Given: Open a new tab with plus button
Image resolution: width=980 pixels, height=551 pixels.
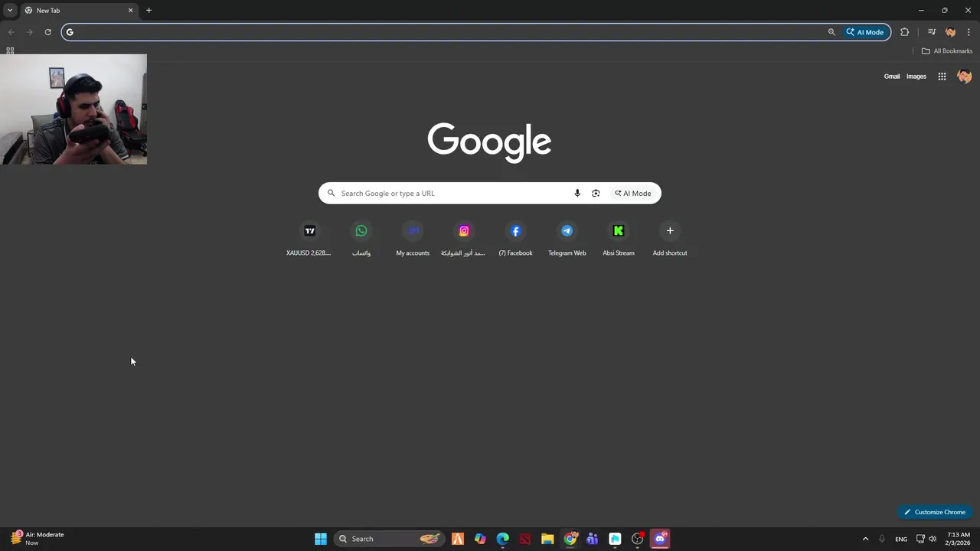Looking at the screenshot, I should coord(149,10).
